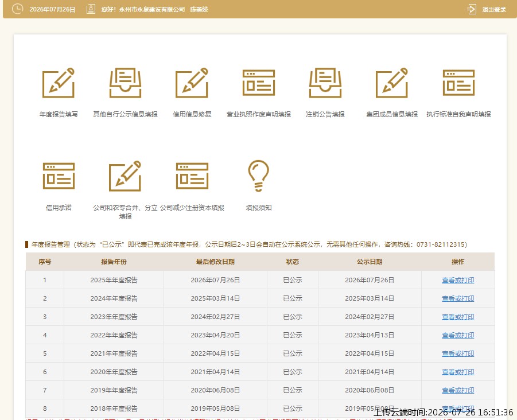This screenshot has width=517, height=420.
Task: Click the 信用信息修复 pencil icon
Action: 192,83
